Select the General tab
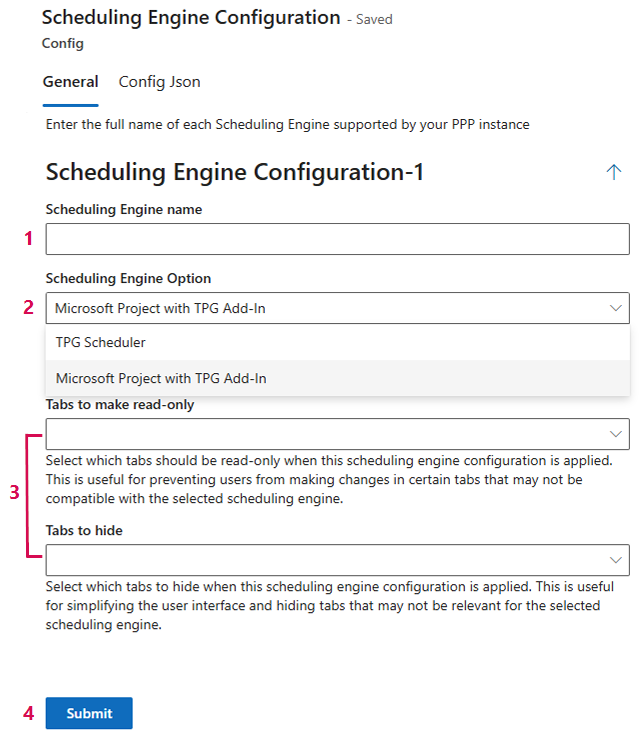Screen dimensions: 640x737 [x=70, y=82]
